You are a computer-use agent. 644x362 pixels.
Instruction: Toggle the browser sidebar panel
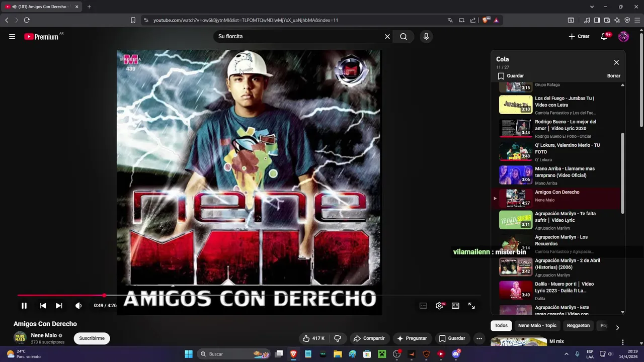click(x=597, y=20)
